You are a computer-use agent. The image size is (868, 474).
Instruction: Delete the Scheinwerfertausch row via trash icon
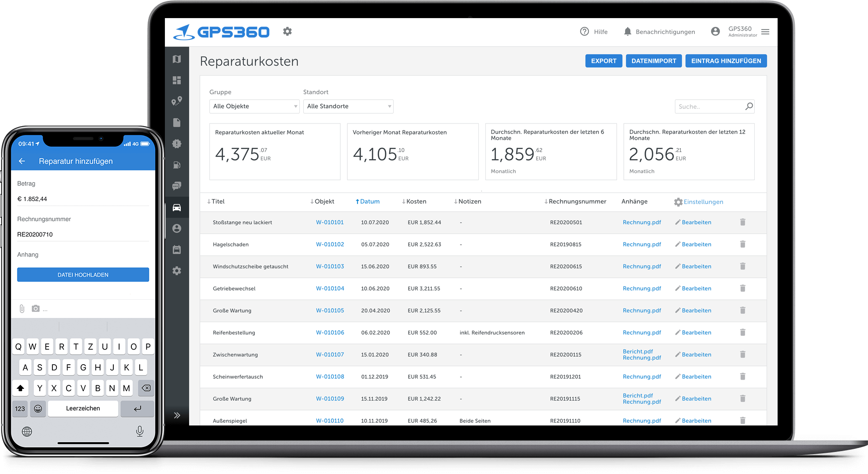coord(743,377)
